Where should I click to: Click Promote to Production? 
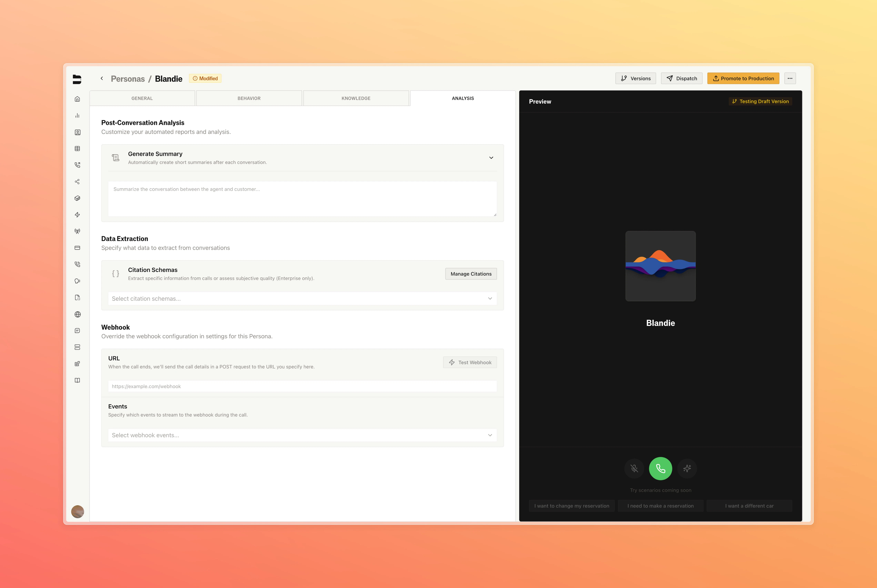tap(743, 78)
